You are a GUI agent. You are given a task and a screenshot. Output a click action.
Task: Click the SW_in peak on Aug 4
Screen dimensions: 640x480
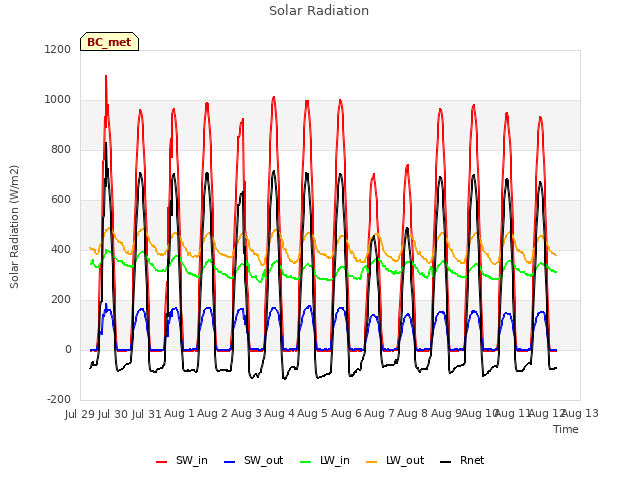click(x=273, y=98)
